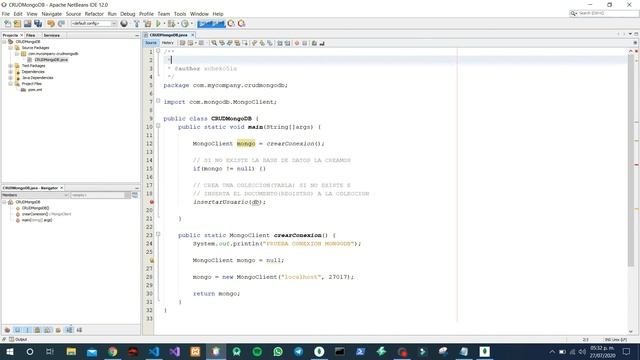Click the Debug Project toolbar icon

(x=171, y=24)
